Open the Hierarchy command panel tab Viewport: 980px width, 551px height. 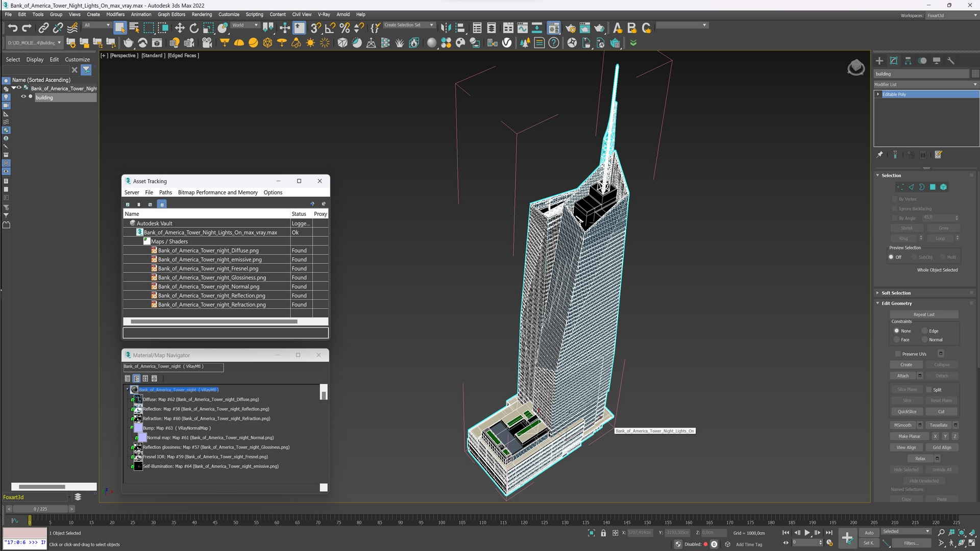click(908, 61)
